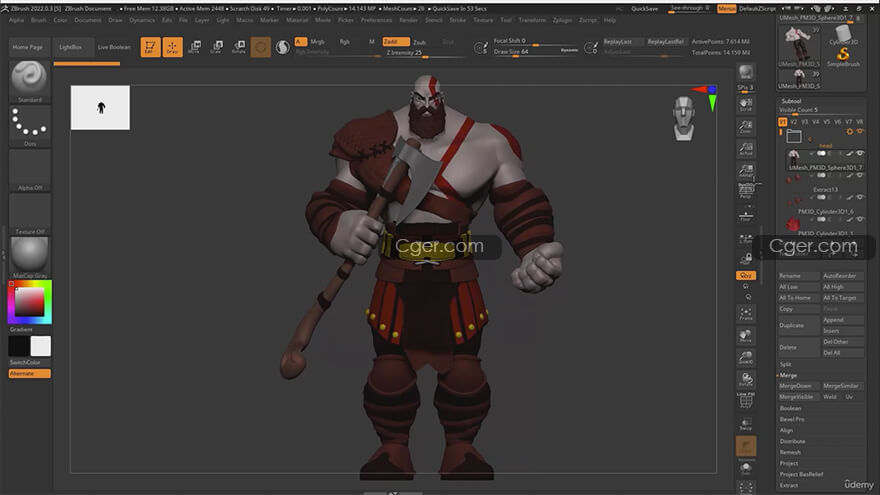This screenshot has width=880, height=495.
Task: Toggle eye visibility of Extract13 subtool
Action: point(860,175)
